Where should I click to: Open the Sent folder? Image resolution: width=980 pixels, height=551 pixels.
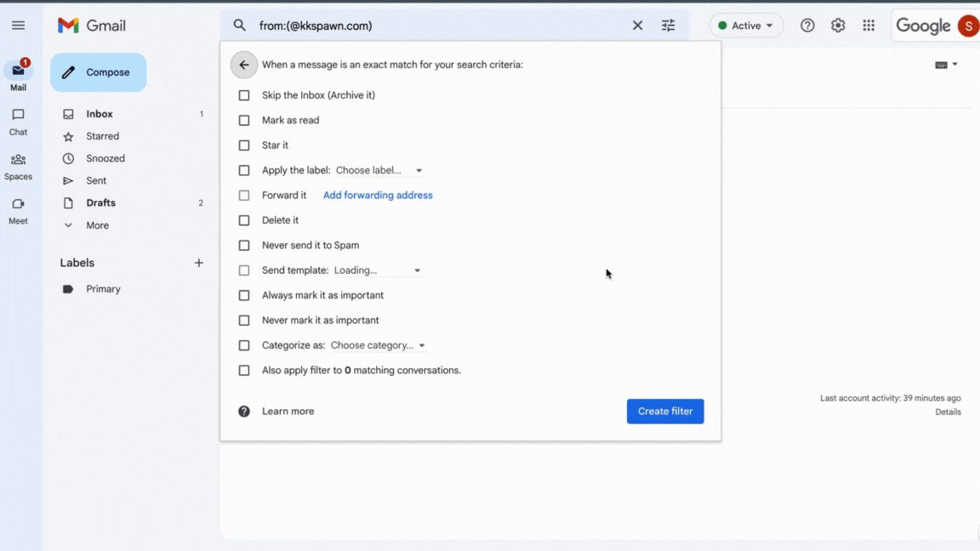(x=96, y=180)
